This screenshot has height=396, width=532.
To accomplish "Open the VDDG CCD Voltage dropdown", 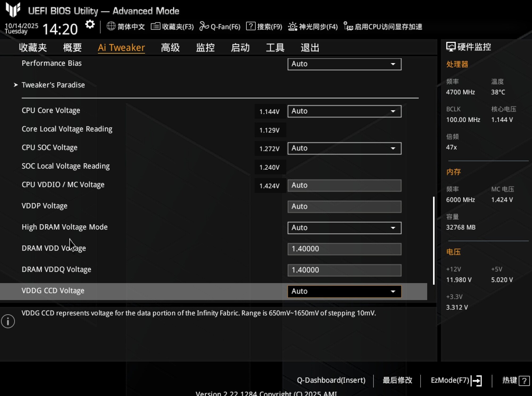I will coord(344,291).
